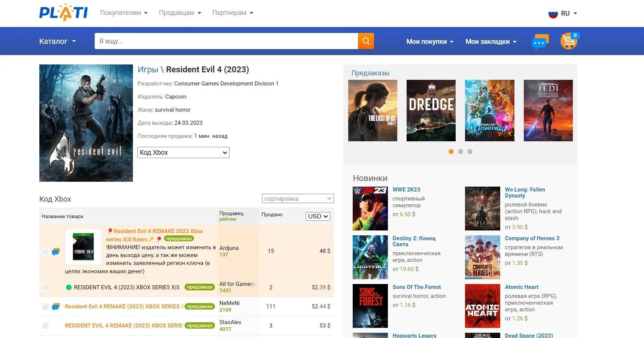Open Мои покупки menu

coord(430,42)
